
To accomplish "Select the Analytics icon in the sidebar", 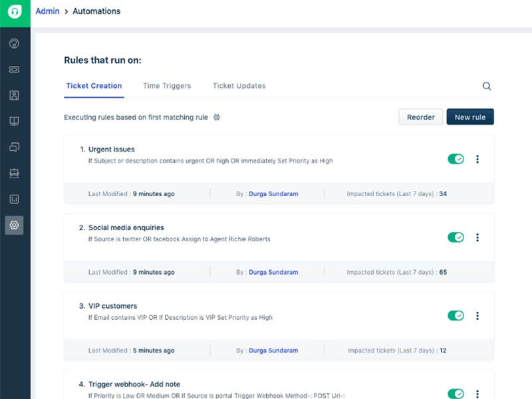I will coord(14,199).
